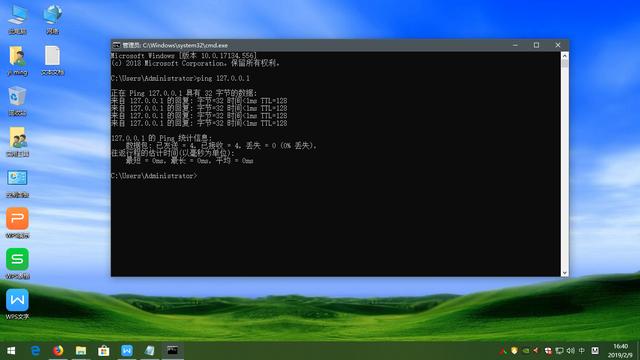Click the last 'C:\Users\Administrator>' prompt

[x=153, y=176]
